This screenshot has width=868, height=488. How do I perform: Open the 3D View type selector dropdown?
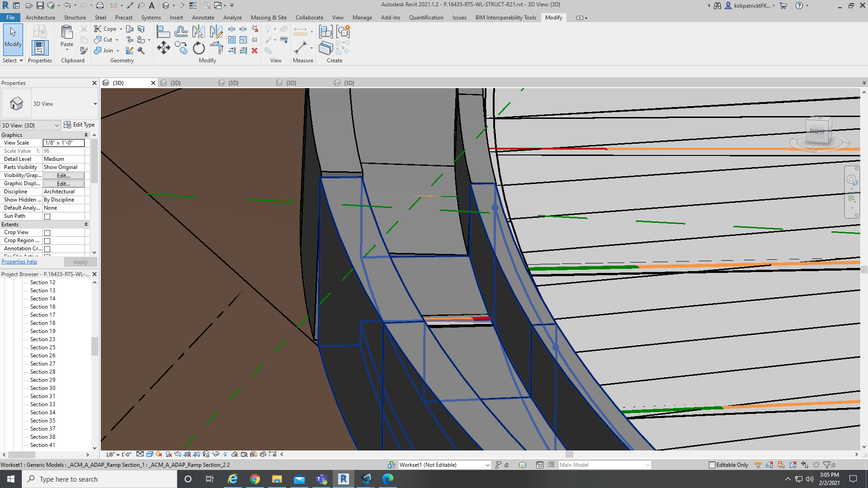point(95,104)
